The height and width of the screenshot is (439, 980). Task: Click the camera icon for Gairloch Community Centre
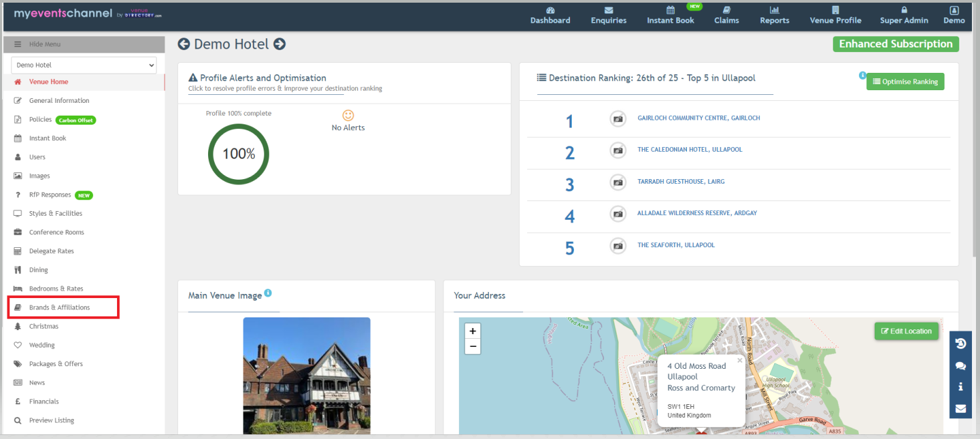coord(618,119)
